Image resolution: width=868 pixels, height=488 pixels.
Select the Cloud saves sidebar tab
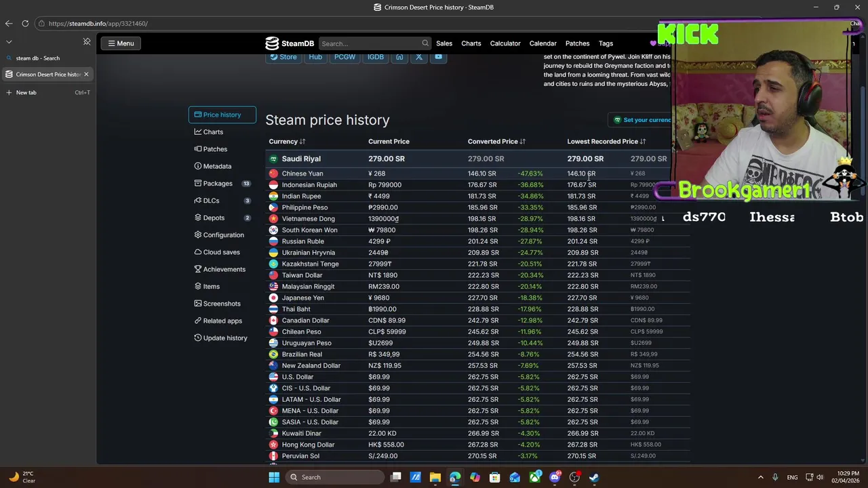[x=222, y=252]
